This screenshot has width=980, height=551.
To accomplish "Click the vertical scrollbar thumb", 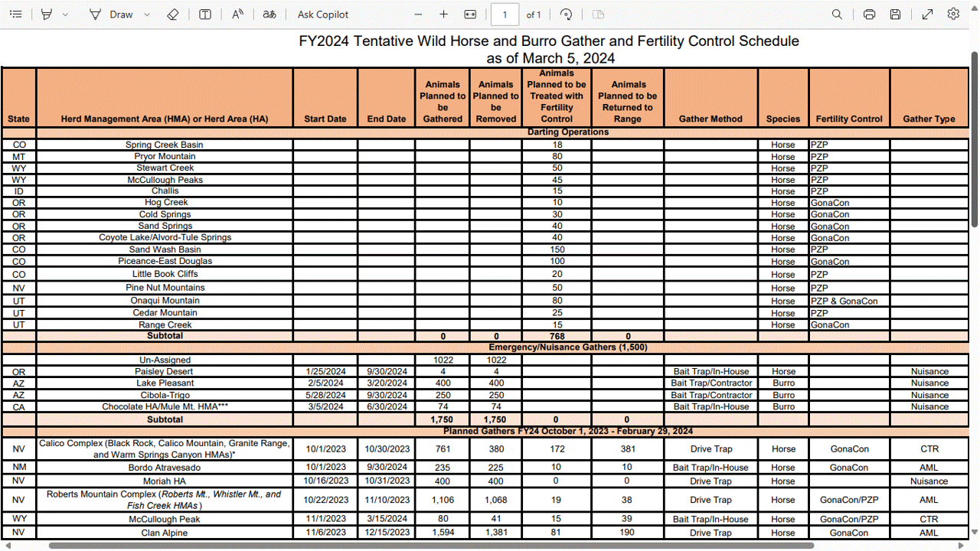I will click(x=974, y=138).
